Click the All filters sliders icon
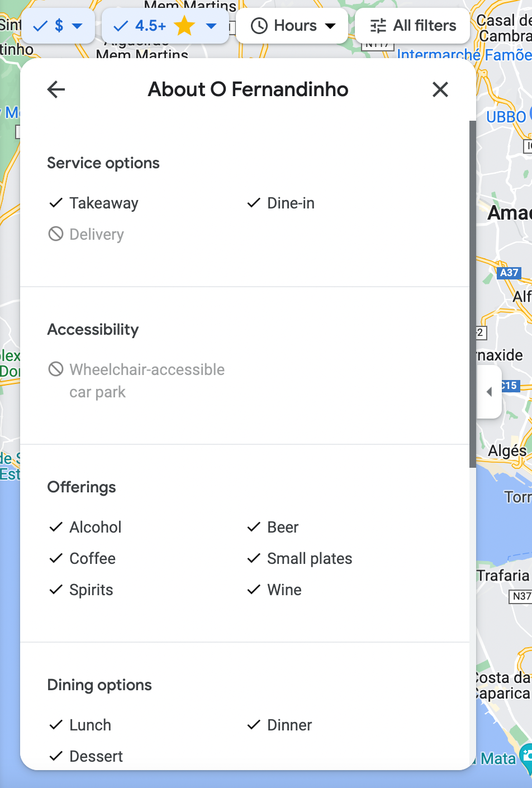Image resolution: width=532 pixels, height=788 pixels. tap(378, 26)
